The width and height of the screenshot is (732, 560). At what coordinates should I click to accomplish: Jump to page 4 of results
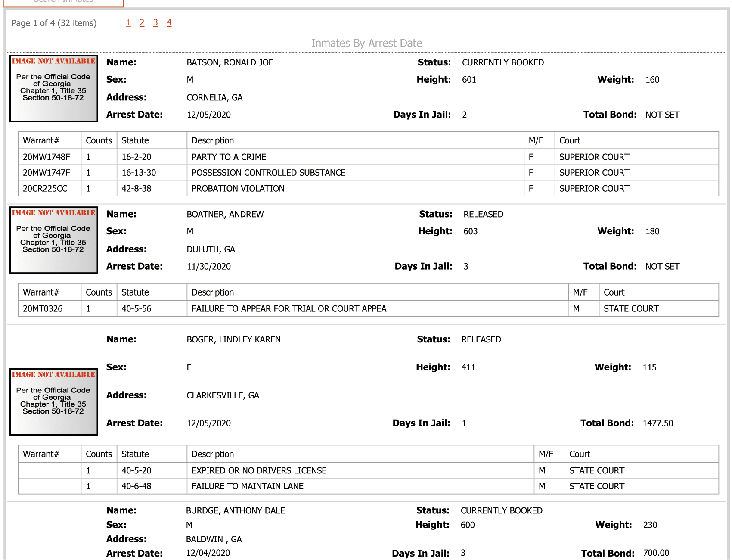coord(169,23)
